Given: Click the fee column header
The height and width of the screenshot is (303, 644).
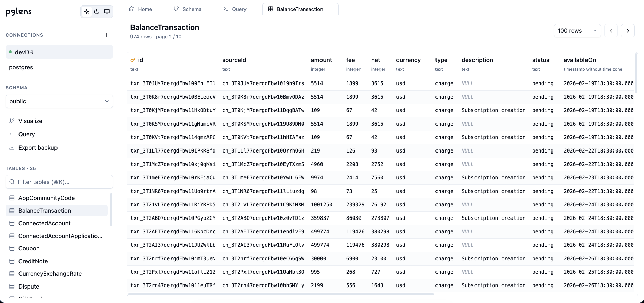Looking at the screenshot, I should [x=351, y=60].
